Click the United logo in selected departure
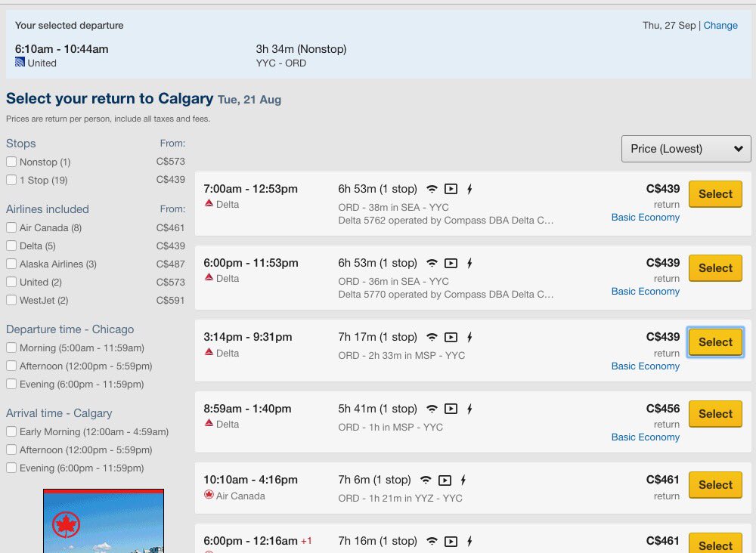The width and height of the screenshot is (756, 553). coord(20,62)
